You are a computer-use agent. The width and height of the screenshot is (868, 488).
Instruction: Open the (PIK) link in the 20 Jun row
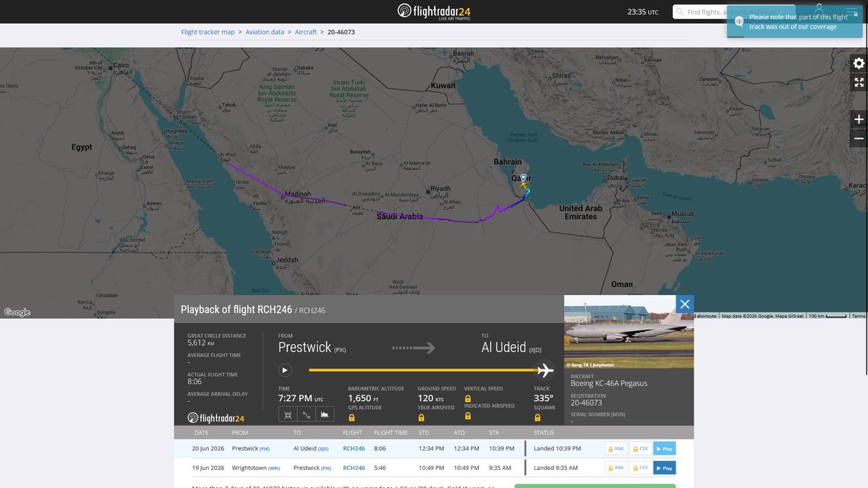tap(264, 449)
